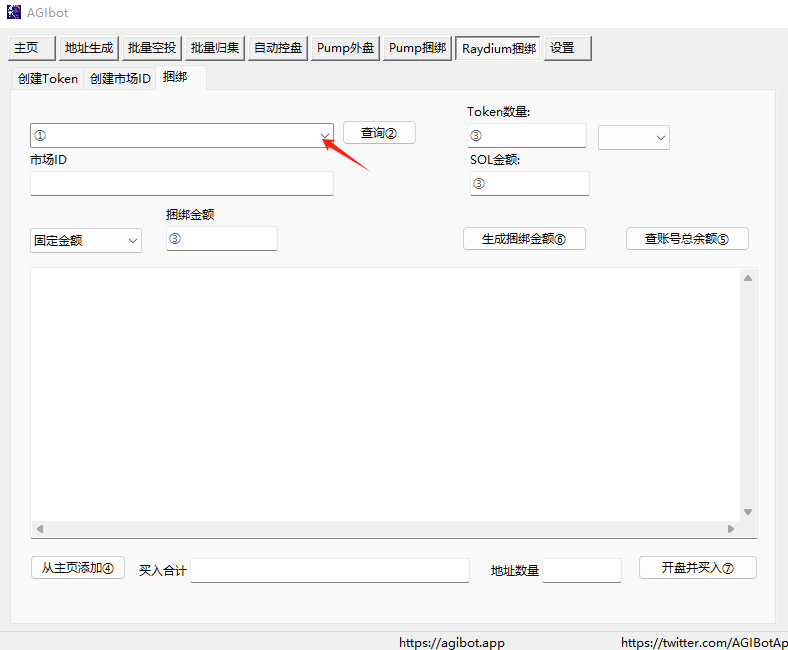Go to the 批量归集 tab

coord(215,48)
